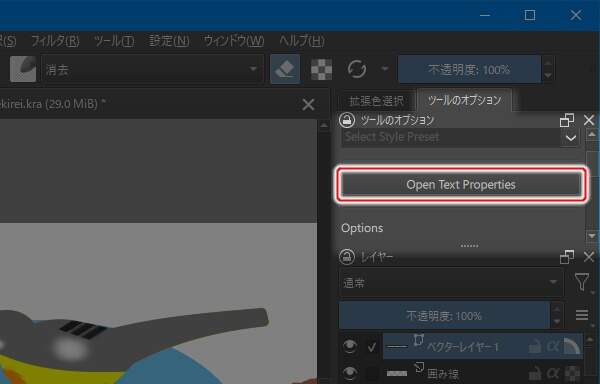This screenshot has width=600, height=384.
Task: Open the ウィンドウ(W) menu
Action: 234,41
